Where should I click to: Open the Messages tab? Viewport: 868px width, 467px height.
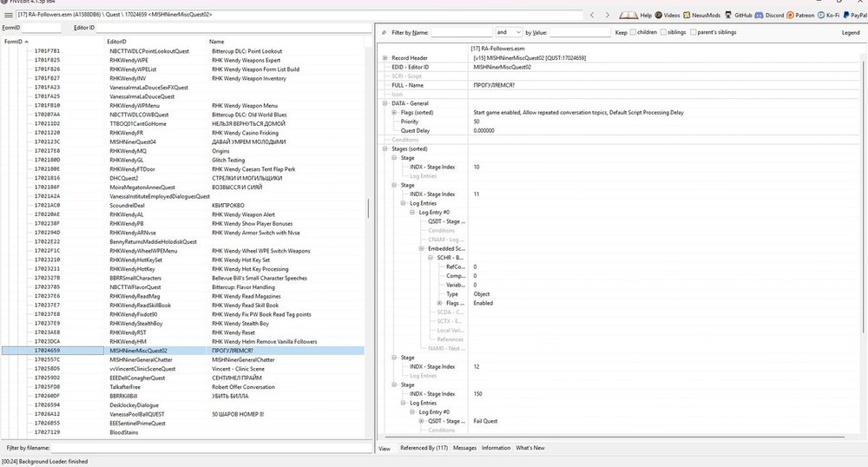coord(464,448)
